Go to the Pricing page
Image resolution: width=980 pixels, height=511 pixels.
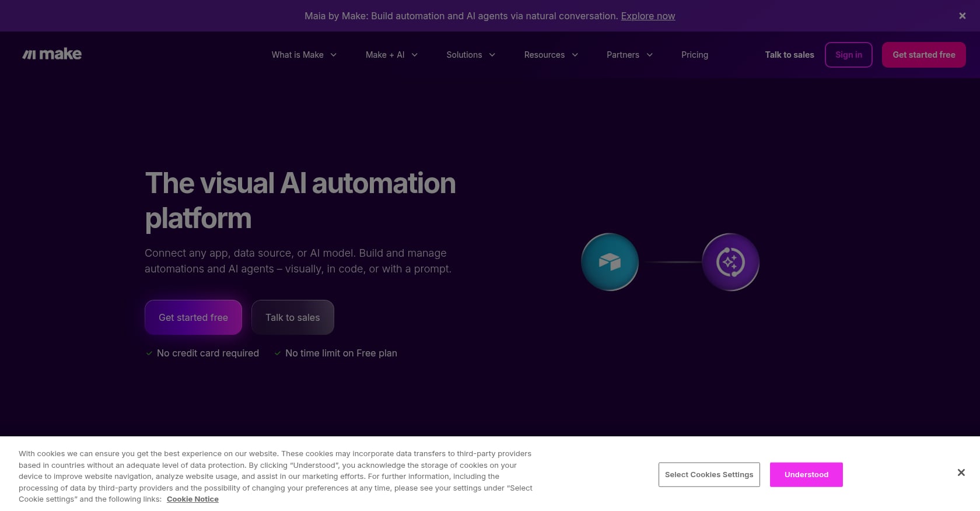[695, 55]
